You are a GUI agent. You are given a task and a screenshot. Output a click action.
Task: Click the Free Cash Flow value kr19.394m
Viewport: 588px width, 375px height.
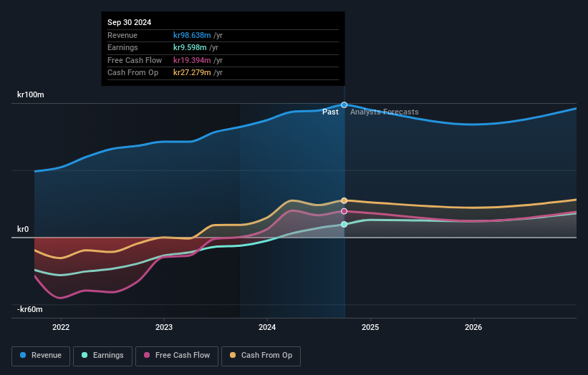192,60
